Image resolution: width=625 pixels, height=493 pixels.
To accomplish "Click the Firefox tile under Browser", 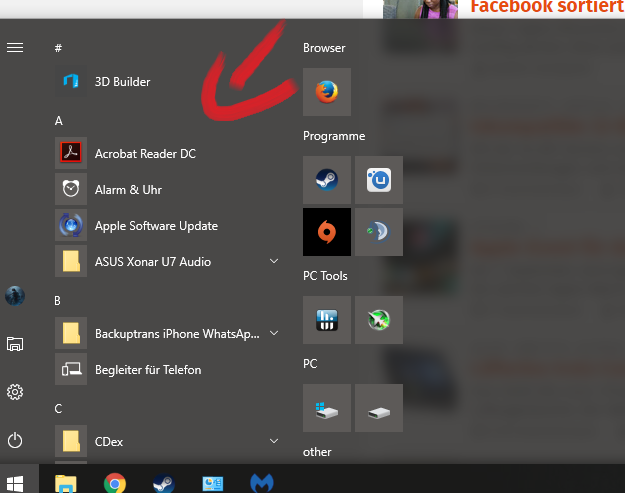I will tap(327, 92).
